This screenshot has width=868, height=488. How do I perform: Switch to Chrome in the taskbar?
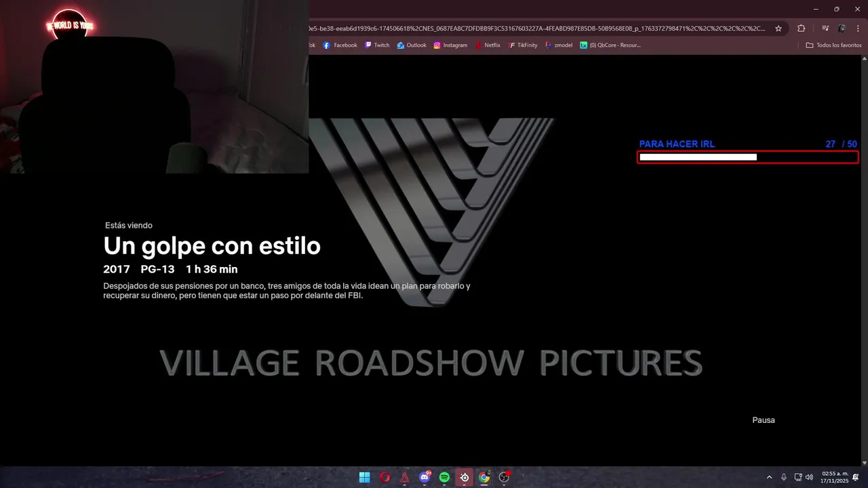point(484,477)
